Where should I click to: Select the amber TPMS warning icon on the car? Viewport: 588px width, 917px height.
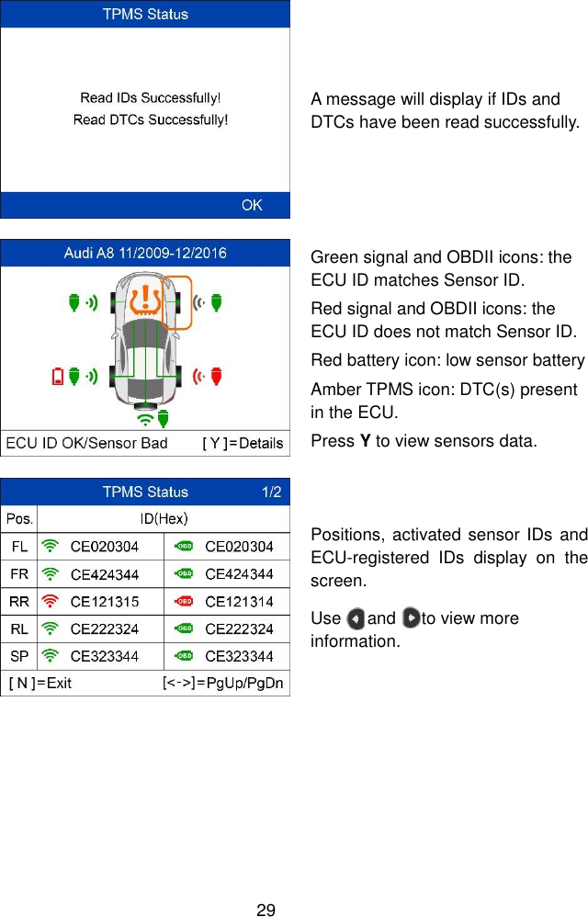point(144,300)
